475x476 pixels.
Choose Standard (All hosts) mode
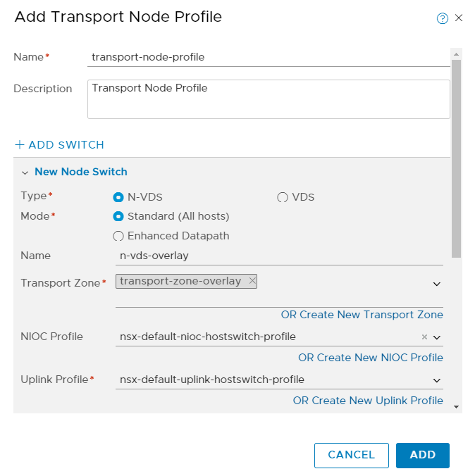tap(118, 216)
